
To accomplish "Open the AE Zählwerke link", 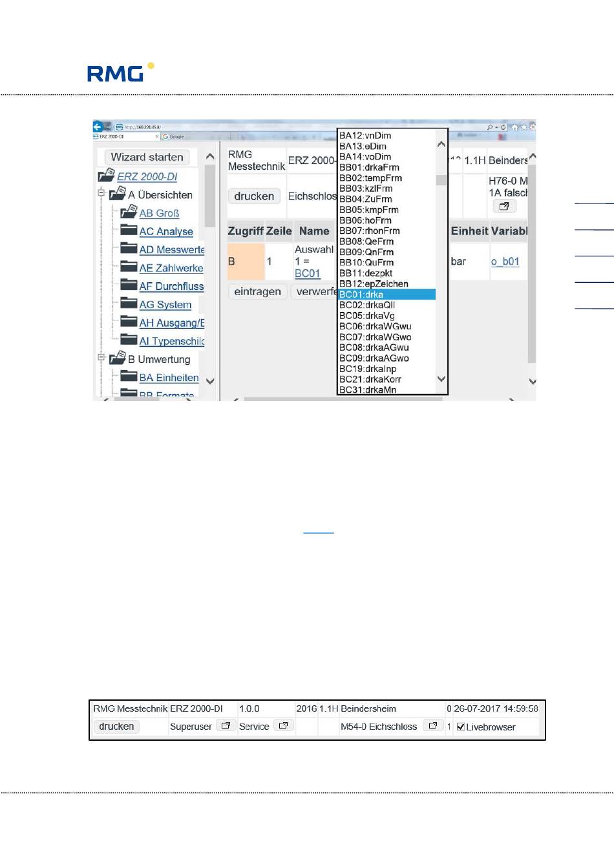I will 171,267.
